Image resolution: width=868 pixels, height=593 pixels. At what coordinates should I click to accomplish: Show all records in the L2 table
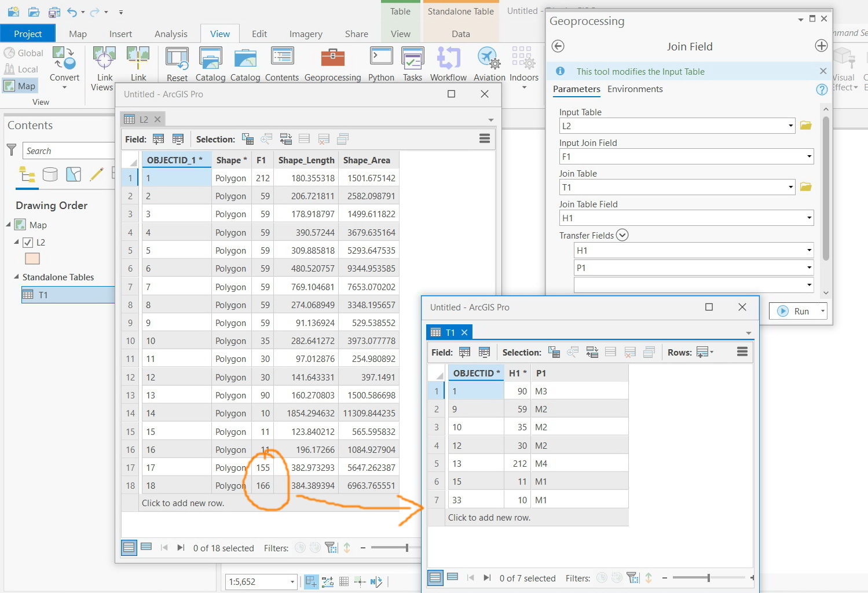click(x=129, y=547)
